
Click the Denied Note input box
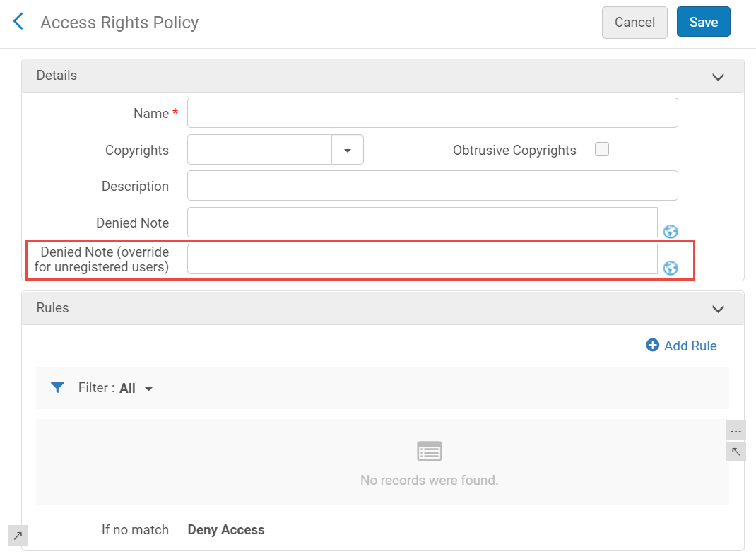[x=422, y=223]
